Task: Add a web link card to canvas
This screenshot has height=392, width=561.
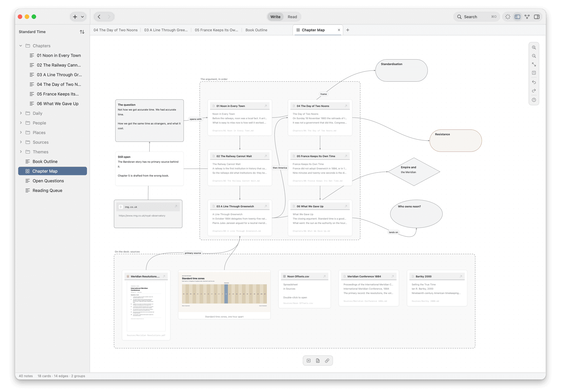Action: pyautogui.click(x=327, y=360)
